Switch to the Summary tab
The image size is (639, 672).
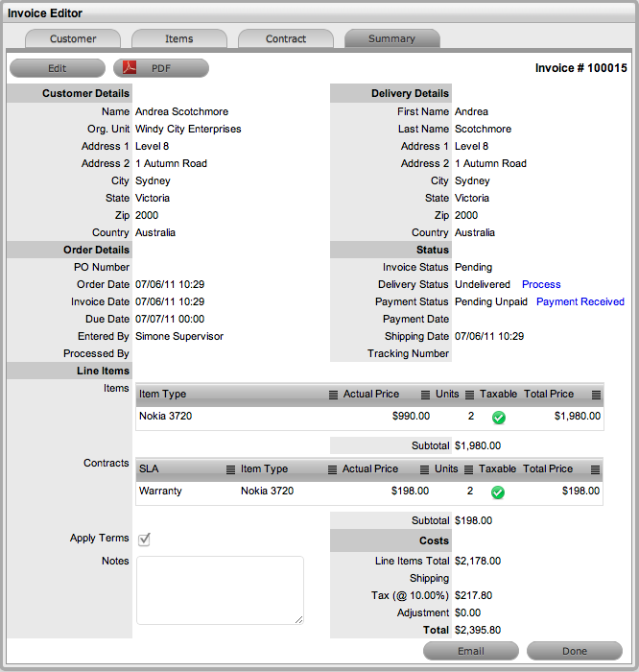pyautogui.click(x=391, y=38)
